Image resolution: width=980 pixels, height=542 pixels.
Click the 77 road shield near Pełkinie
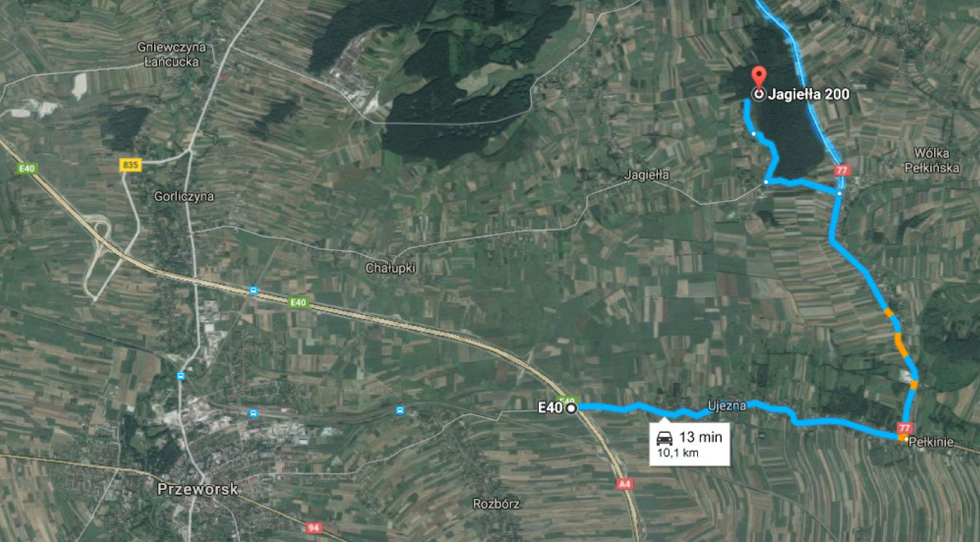[x=904, y=427]
